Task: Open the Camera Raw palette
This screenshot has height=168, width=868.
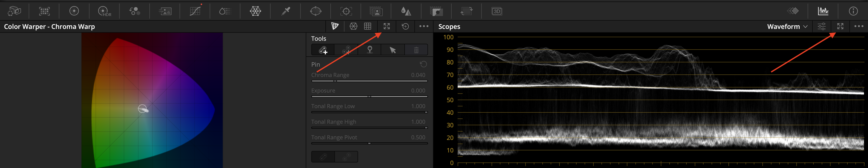Action: [14, 11]
